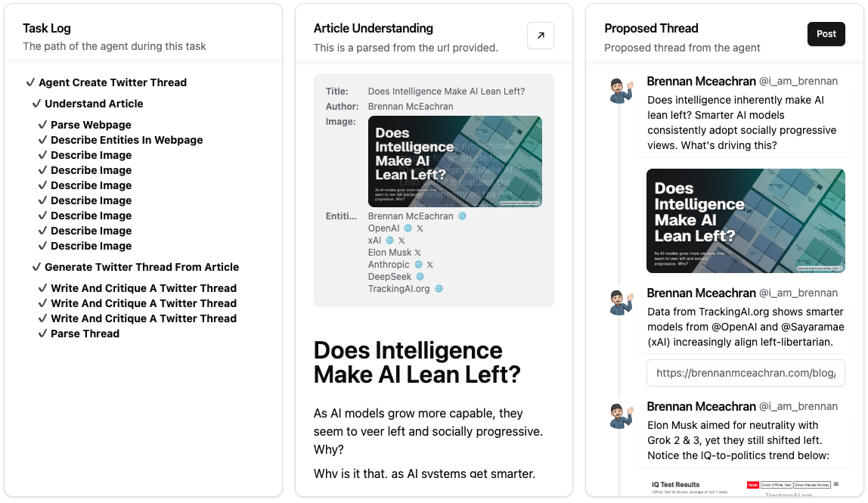The height and width of the screenshot is (503, 868).
Task: Click Anthropic's globe website icon
Action: click(418, 265)
